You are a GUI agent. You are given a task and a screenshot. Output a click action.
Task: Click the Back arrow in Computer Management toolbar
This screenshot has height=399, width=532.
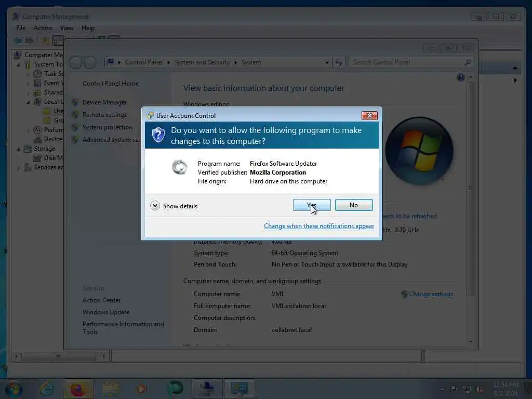coord(18,41)
